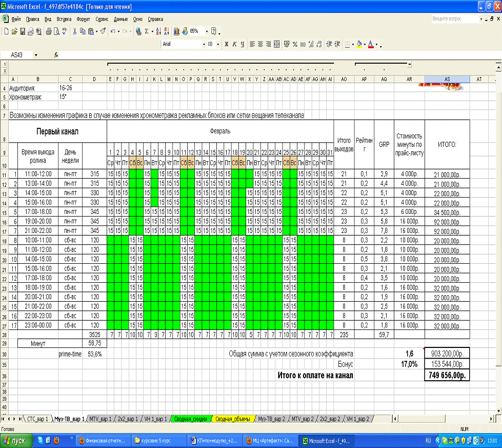Toggle italic formatting (К) button

click(x=234, y=45)
